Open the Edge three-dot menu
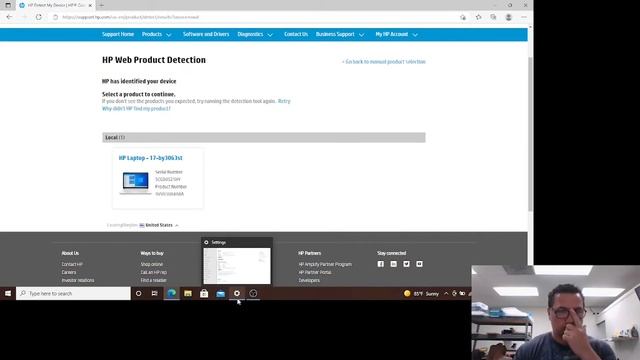The width and height of the screenshot is (640, 360). tap(524, 17)
